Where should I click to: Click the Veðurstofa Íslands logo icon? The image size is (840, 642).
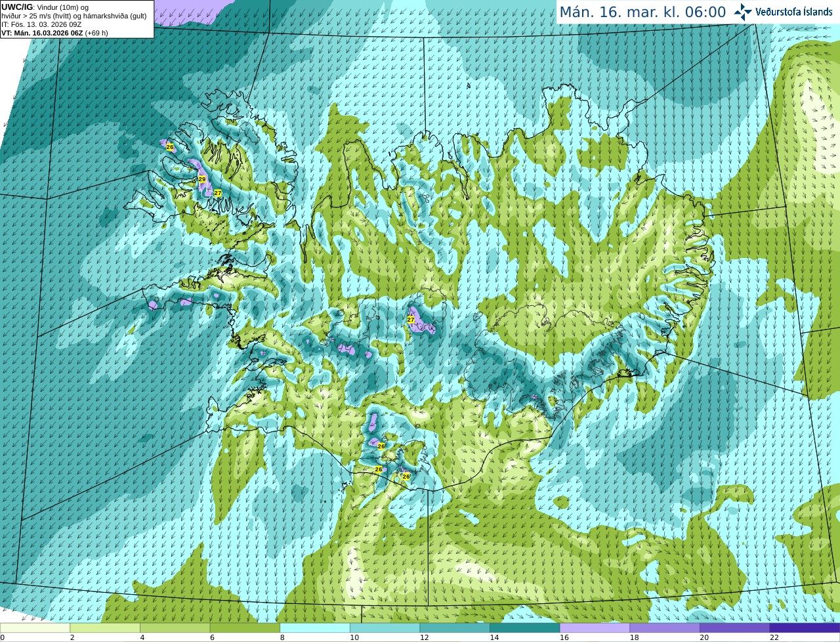point(743,12)
